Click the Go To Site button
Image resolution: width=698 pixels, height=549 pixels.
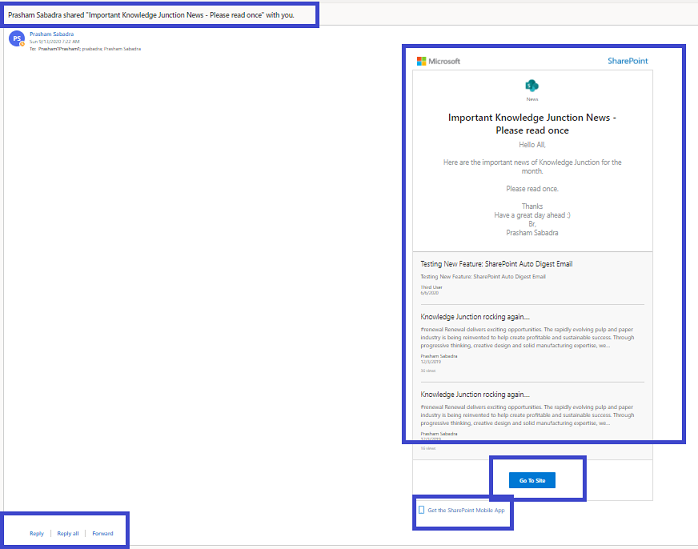(532, 480)
